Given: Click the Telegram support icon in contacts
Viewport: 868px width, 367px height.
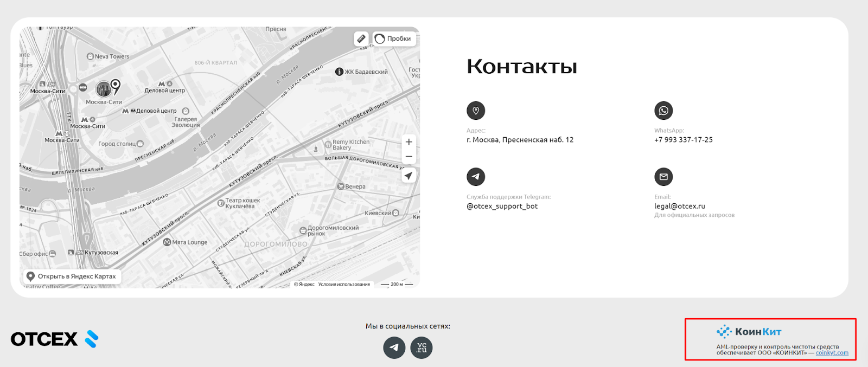Looking at the screenshot, I should (476, 177).
